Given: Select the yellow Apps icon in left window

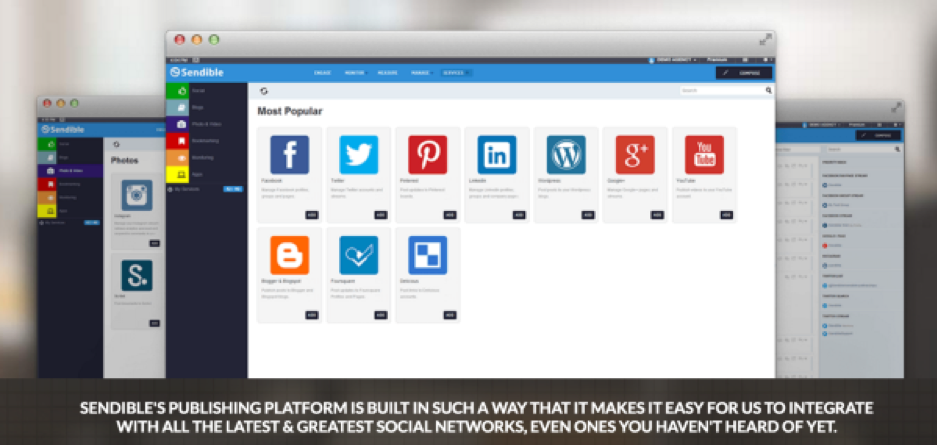Looking at the screenshot, I should (47, 211).
